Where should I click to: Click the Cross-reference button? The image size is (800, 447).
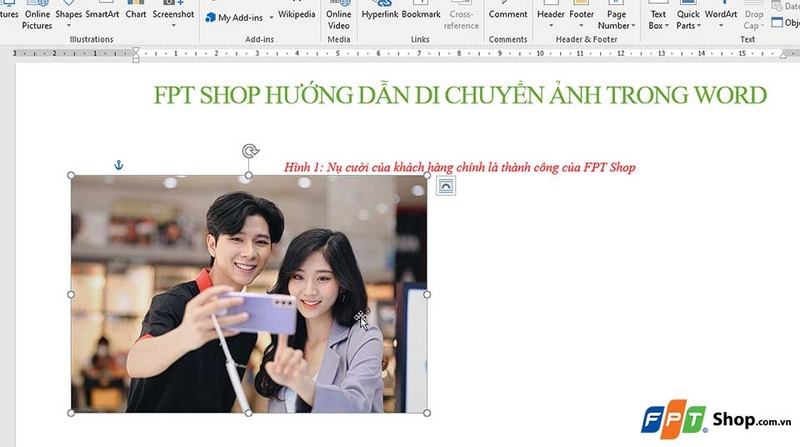pyautogui.click(x=461, y=16)
